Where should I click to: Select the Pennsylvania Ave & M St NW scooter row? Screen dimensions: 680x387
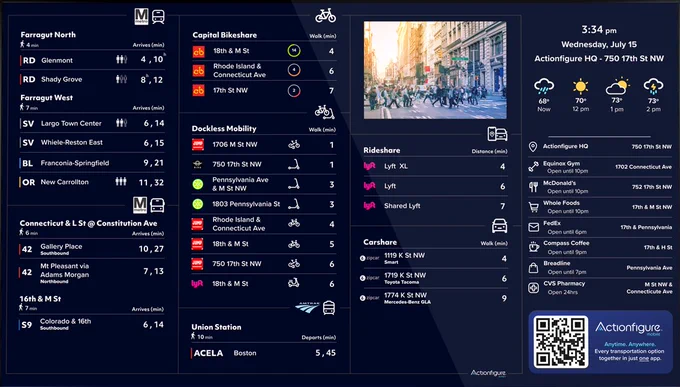pos(264,184)
